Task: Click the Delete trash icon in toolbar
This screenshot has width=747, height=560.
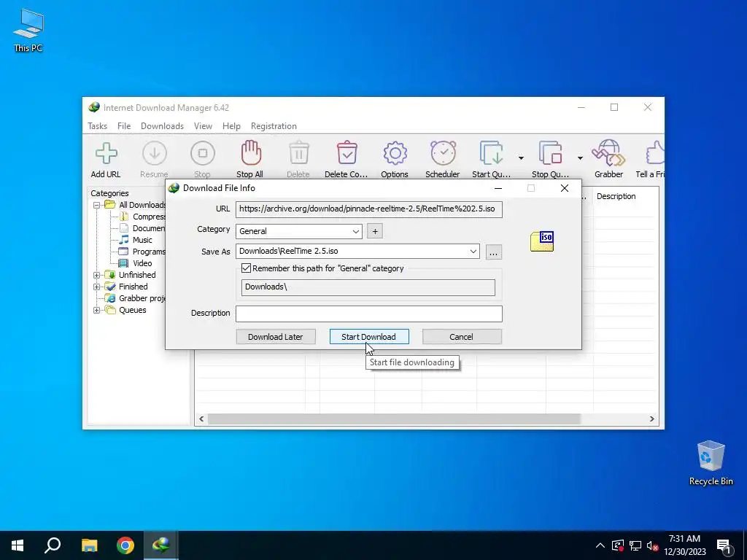Action: (x=298, y=153)
